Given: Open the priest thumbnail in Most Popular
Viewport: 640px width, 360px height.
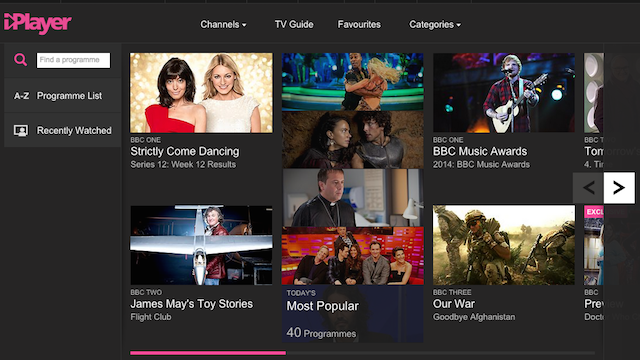Looking at the screenshot, I should [353, 198].
